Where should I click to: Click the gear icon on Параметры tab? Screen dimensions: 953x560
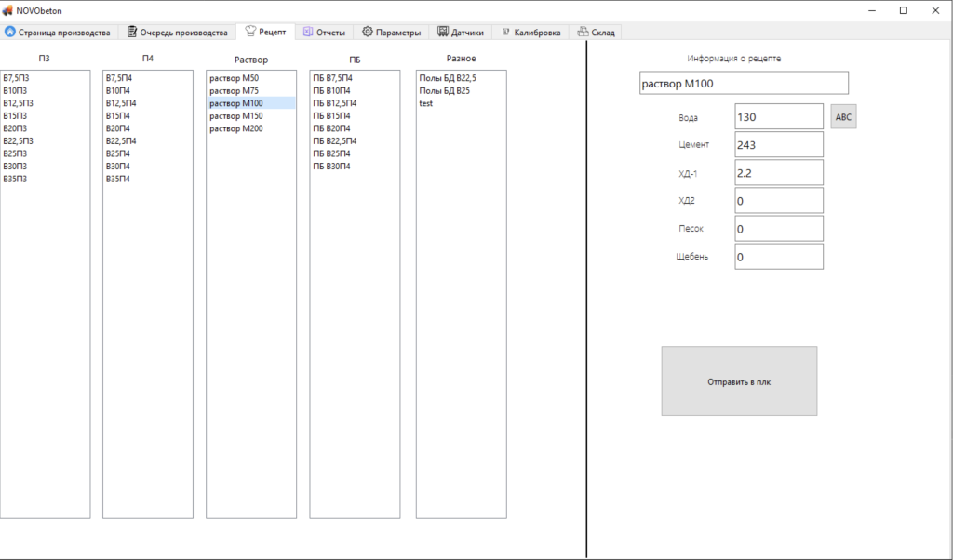tap(368, 33)
